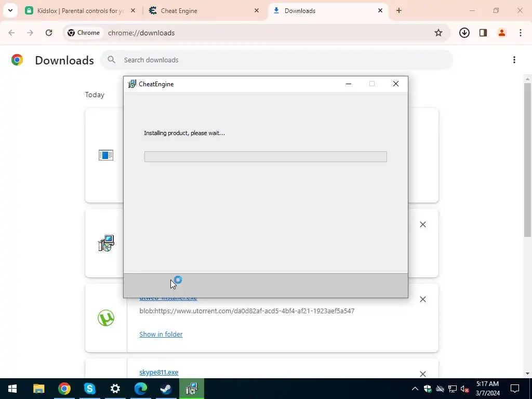The image size is (532, 399).
Task: Reload the downloads page
Action: (x=49, y=33)
